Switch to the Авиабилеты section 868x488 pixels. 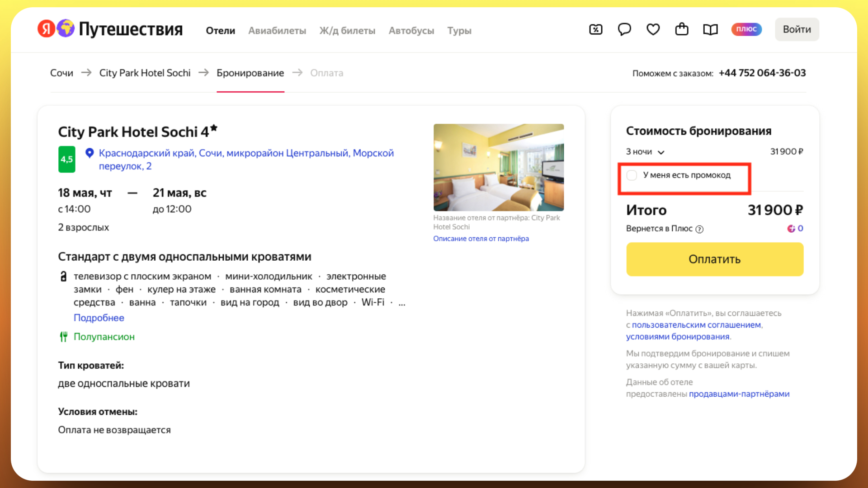coord(277,31)
